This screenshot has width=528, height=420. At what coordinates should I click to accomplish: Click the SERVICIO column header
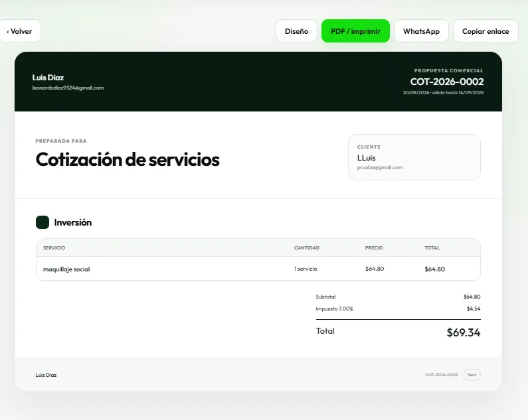[x=54, y=247]
